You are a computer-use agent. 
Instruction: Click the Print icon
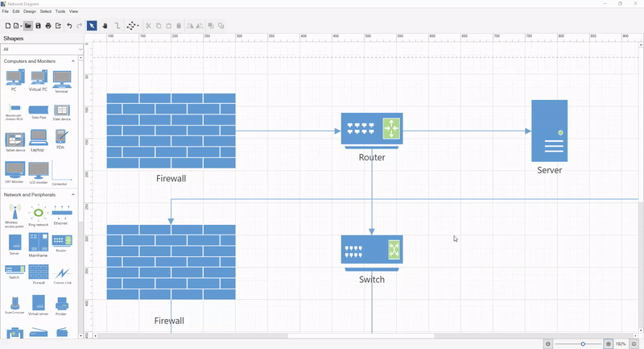(x=48, y=26)
